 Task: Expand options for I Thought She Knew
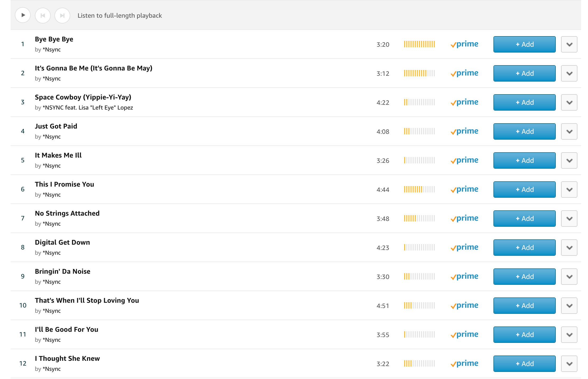[569, 364]
